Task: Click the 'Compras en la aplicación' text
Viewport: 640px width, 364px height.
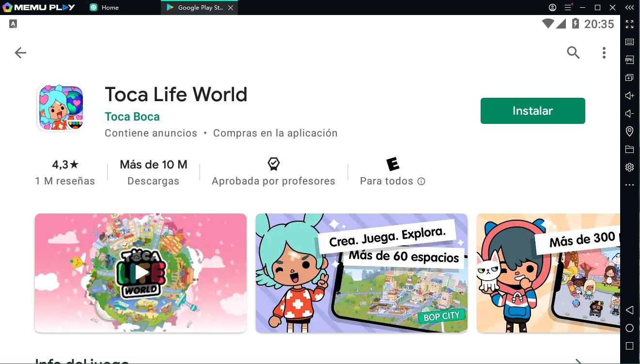Action: pos(275,133)
